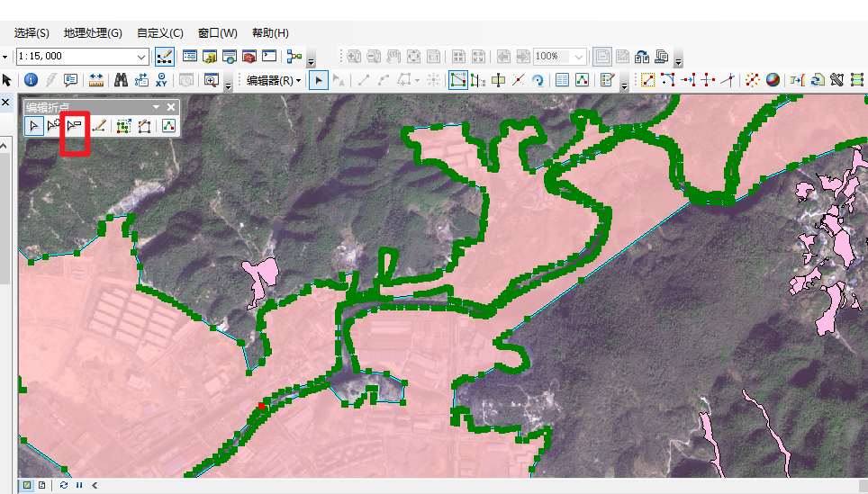This screenshot has width=868, height=494.
Task: Select the Cut Polygons tool
Action: pyautogui.click(x=498, y=80)
